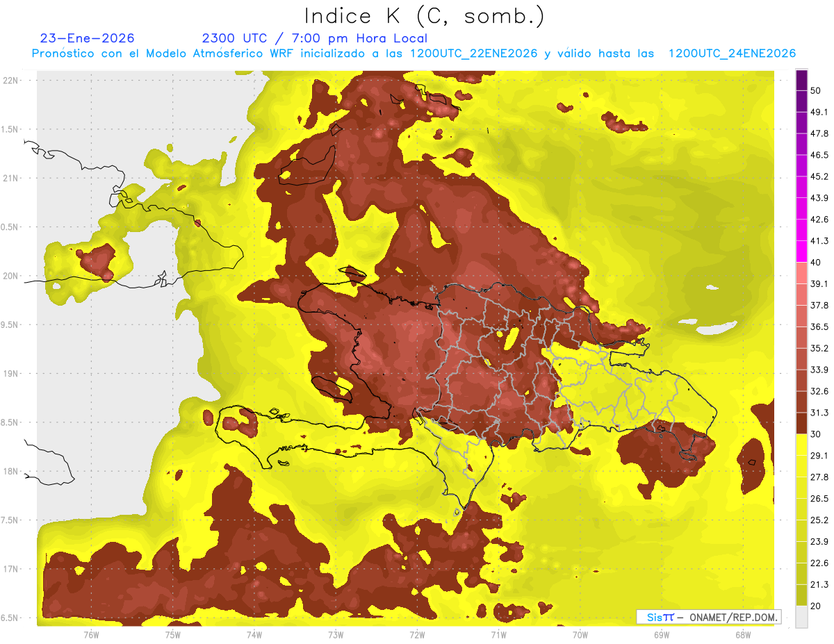Click the colorbar label "30"

pos(816,434)
